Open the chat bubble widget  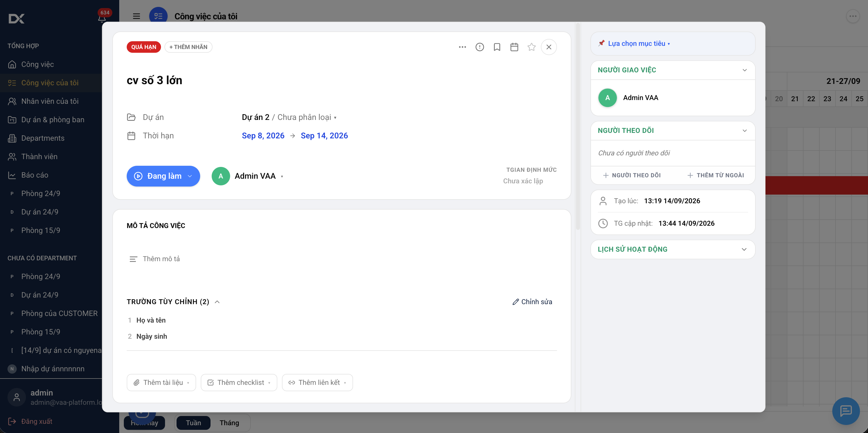click(x=846, y=411)
